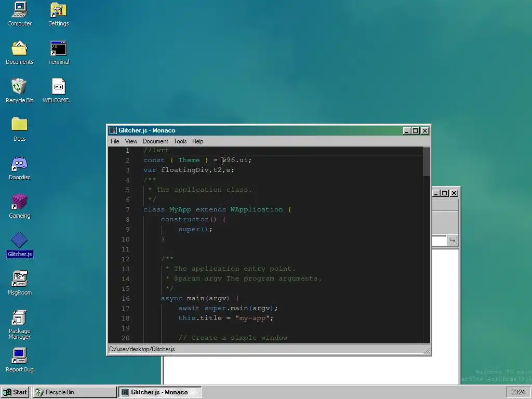Close the Monaco editor window

[425, 130]
